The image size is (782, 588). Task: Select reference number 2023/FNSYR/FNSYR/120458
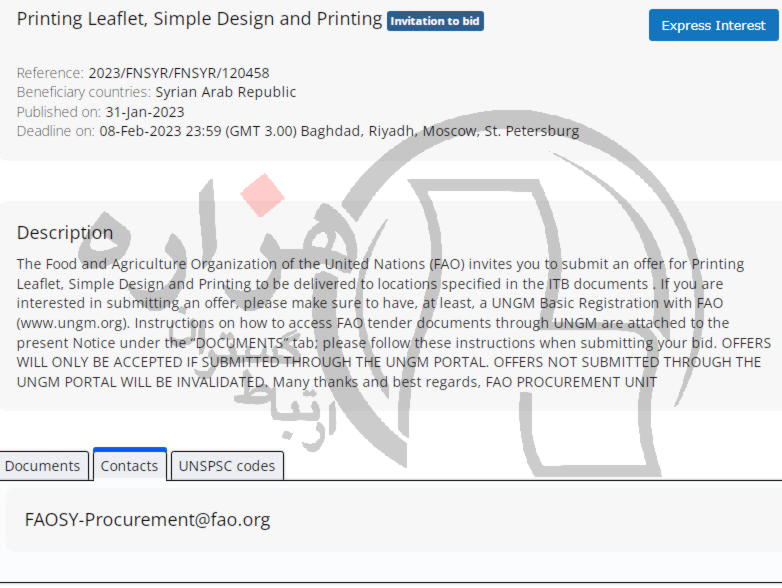click(x=179, y=73)
